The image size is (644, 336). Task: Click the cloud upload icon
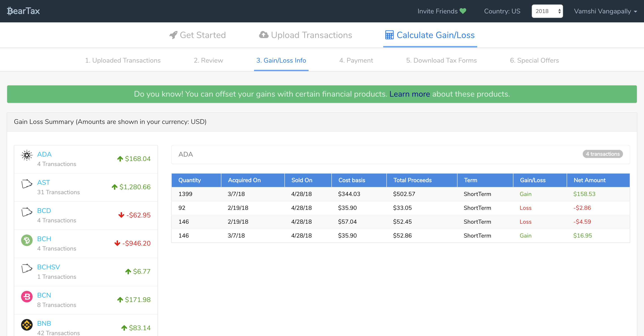[263, 35]
